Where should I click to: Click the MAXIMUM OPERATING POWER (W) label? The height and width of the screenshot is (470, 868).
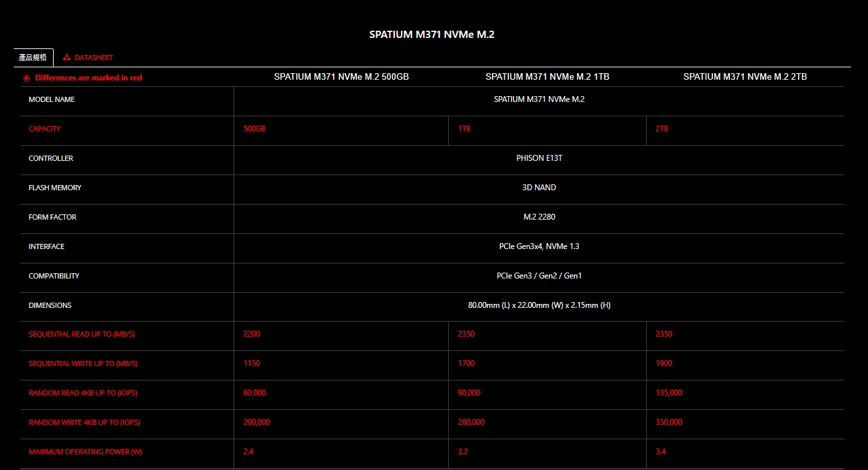coord(85,452)
